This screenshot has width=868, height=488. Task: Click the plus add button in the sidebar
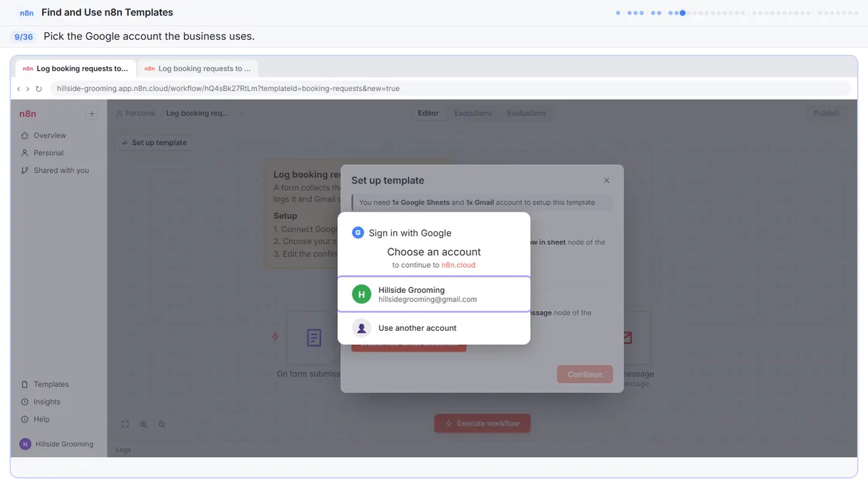92,114
